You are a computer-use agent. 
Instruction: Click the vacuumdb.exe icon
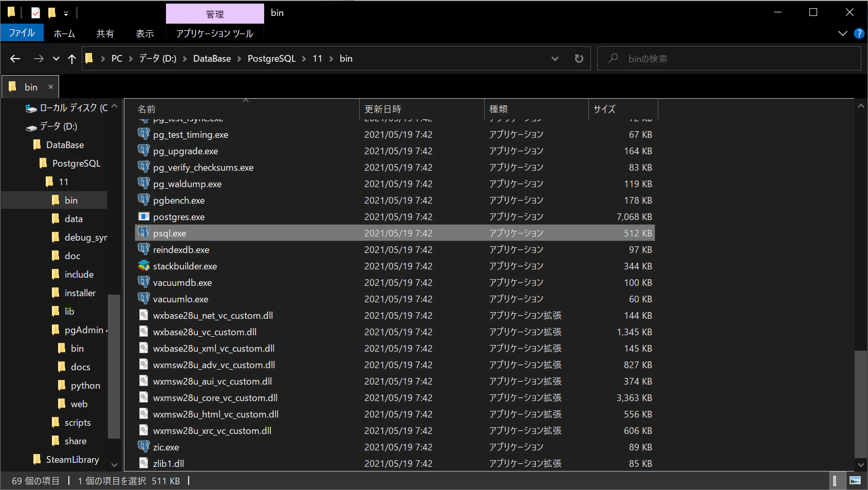[144, 282]
